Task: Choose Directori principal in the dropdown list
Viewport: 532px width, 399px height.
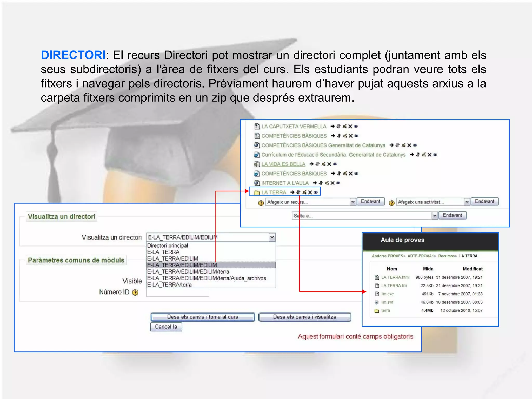Action: [168, 245]
